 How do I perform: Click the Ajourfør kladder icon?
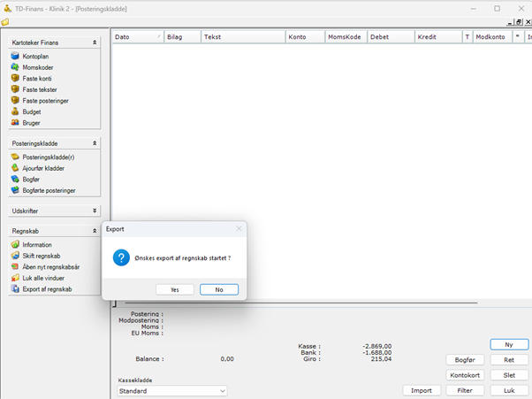15,168
